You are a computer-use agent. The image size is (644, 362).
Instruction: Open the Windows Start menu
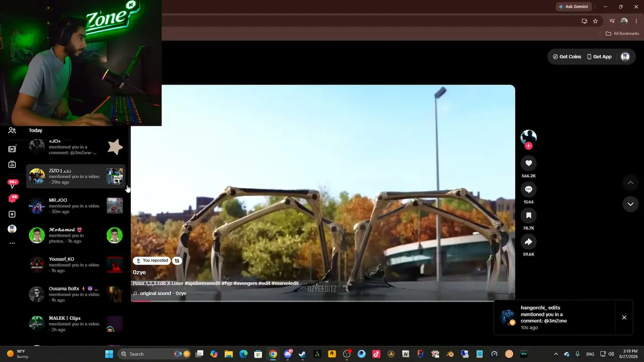pos(109,354)
